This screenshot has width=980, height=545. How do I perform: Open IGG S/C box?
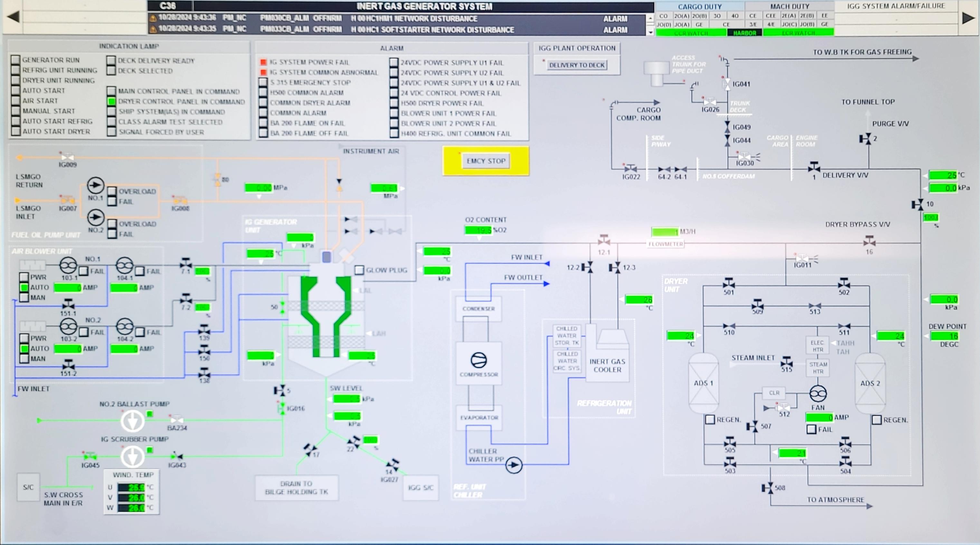coord(420,488)
